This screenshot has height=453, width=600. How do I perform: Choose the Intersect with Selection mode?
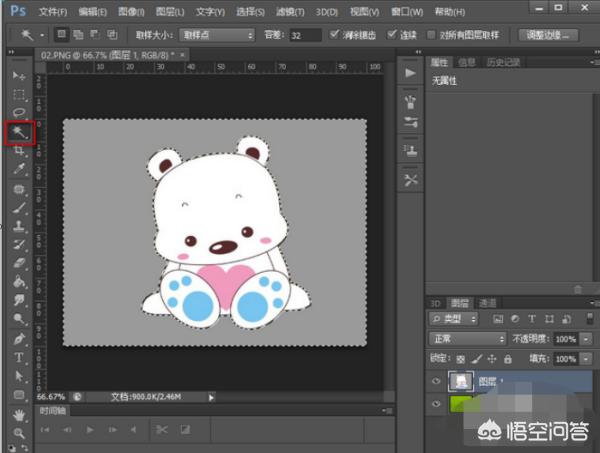coord(112,35)
